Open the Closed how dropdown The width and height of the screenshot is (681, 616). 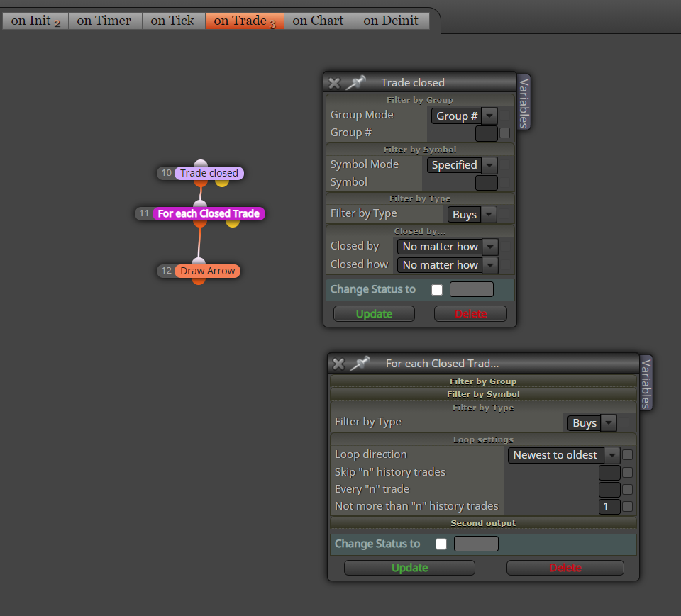pos(448,265)
